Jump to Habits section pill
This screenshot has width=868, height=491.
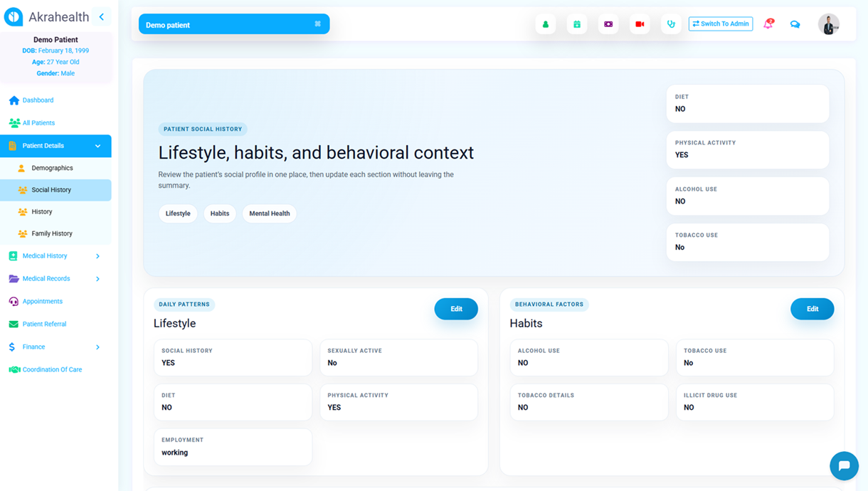(x=220, y=213)
